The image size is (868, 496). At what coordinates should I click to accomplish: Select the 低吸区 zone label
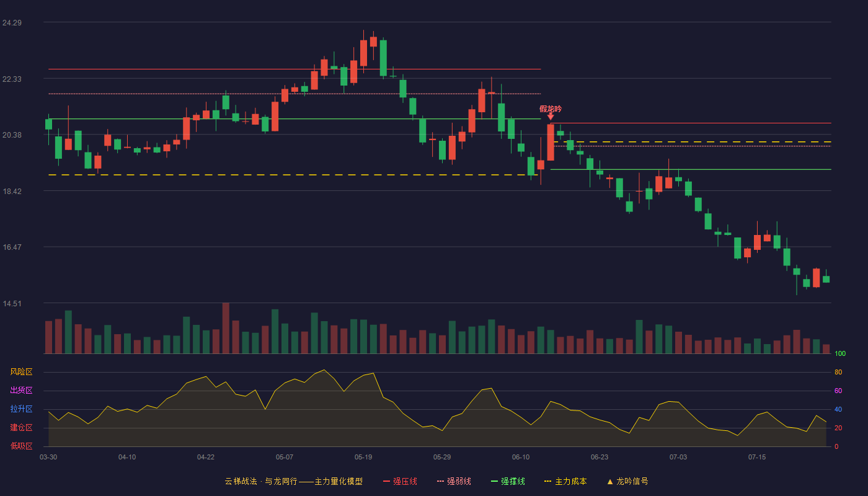[x=21, y=446]
